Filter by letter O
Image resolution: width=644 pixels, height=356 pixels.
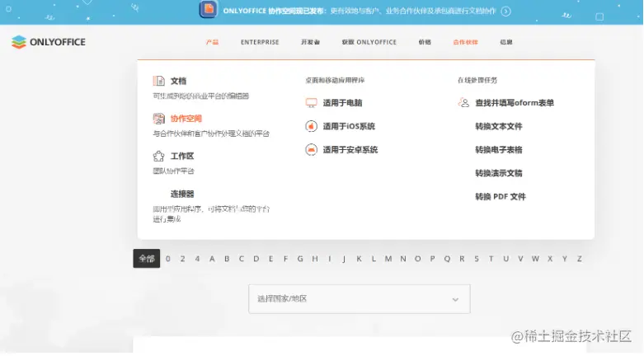click(x=418, y=259)
